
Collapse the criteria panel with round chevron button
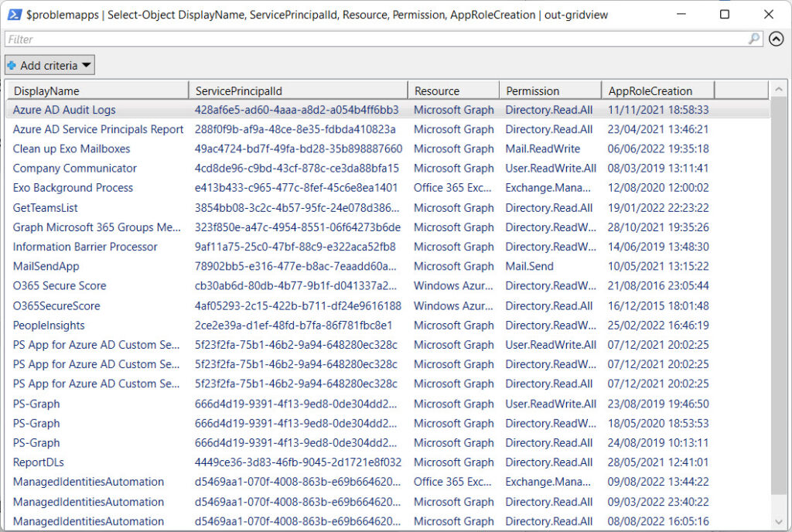(776, 39)
